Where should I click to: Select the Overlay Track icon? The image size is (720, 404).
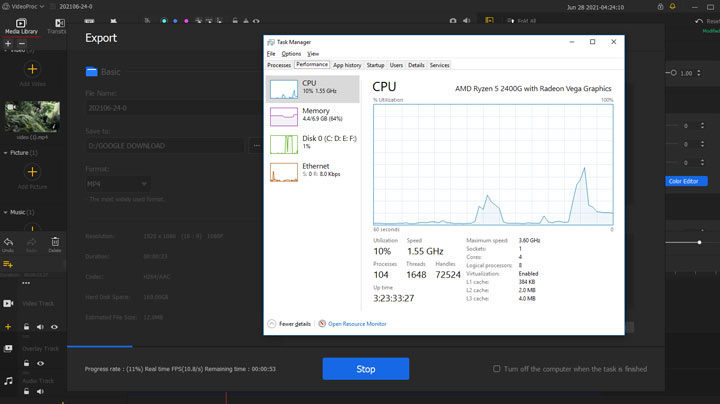(x=8, y=349)
